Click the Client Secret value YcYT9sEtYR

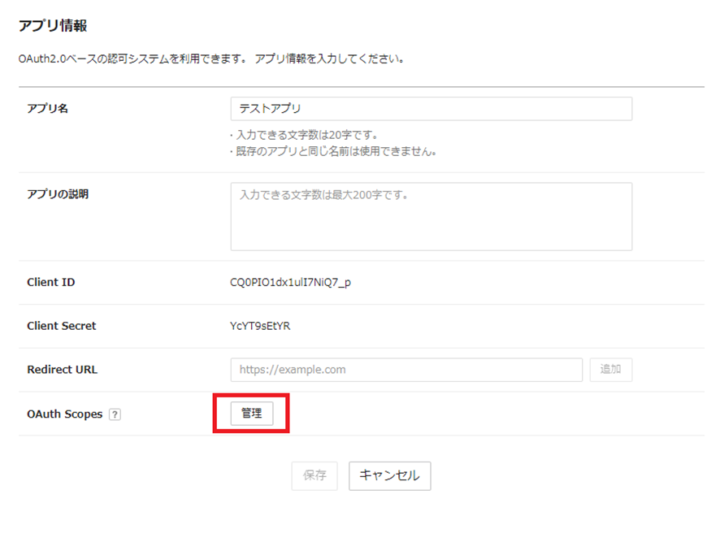tap(260, 326)
